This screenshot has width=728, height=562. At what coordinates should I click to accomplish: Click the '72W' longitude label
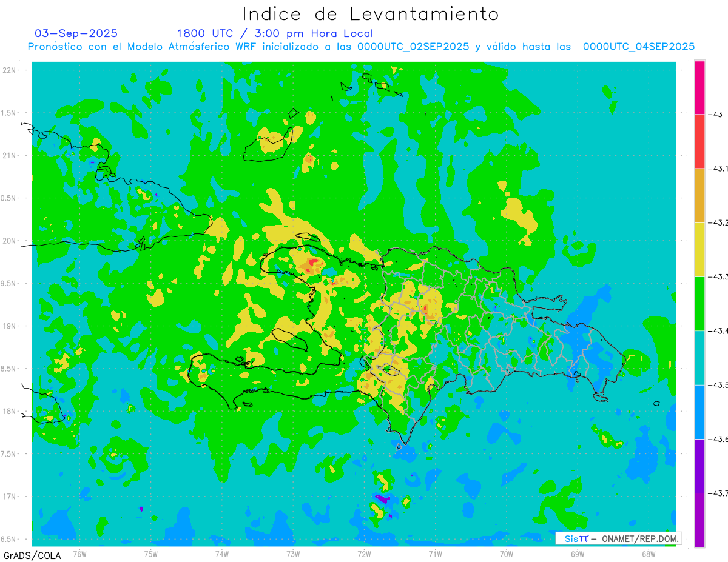[364, 554]
